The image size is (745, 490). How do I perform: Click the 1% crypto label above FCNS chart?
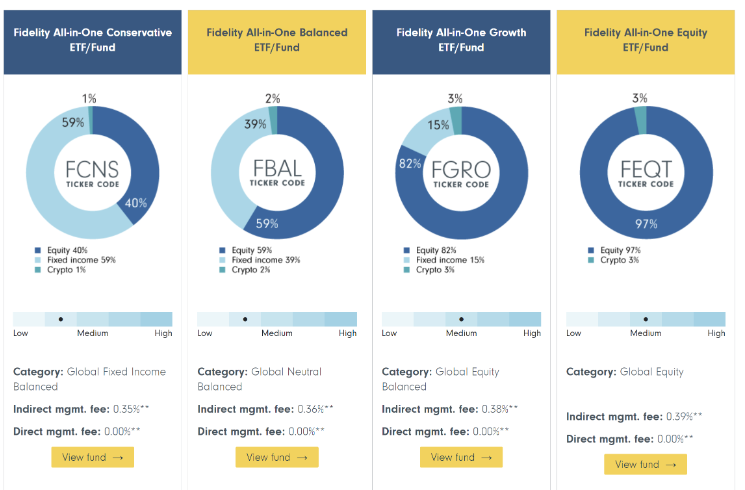(x=89, y=98)
